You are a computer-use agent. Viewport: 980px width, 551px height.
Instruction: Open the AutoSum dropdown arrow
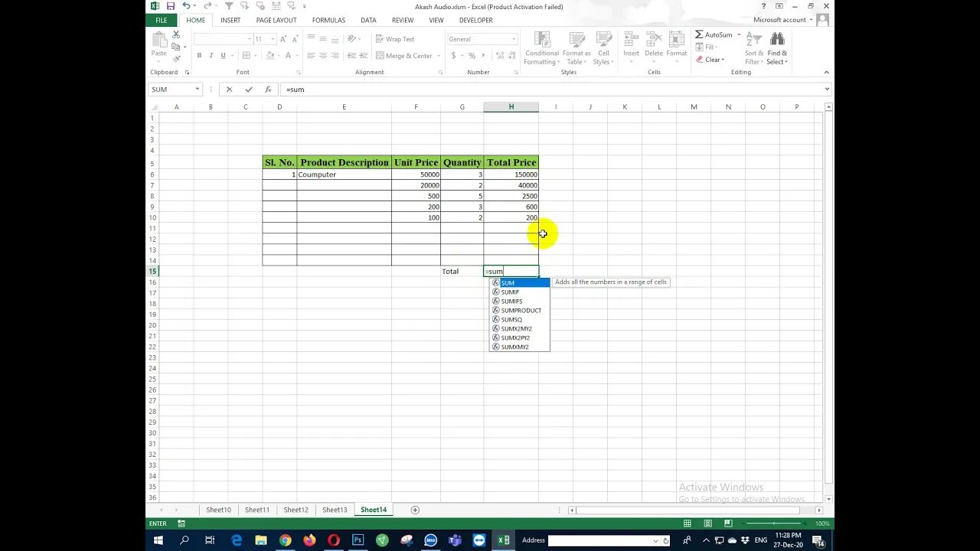click(x=739, y=34)
